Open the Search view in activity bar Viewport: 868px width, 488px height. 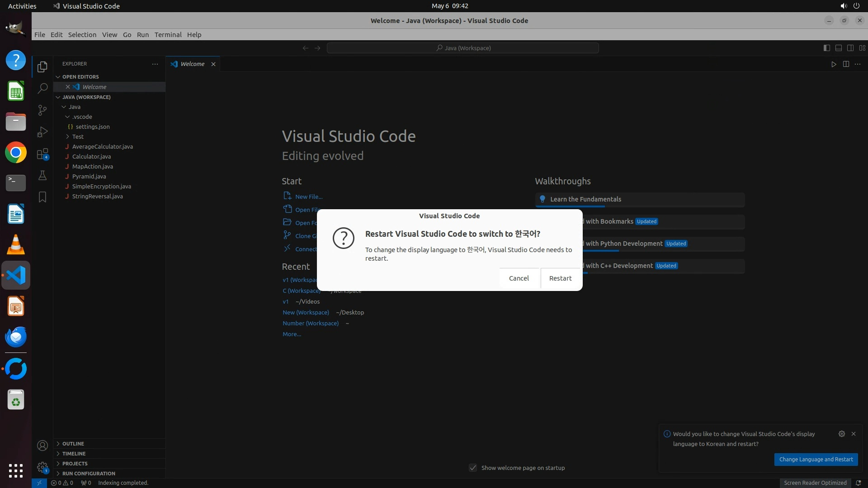click(42, 88)
